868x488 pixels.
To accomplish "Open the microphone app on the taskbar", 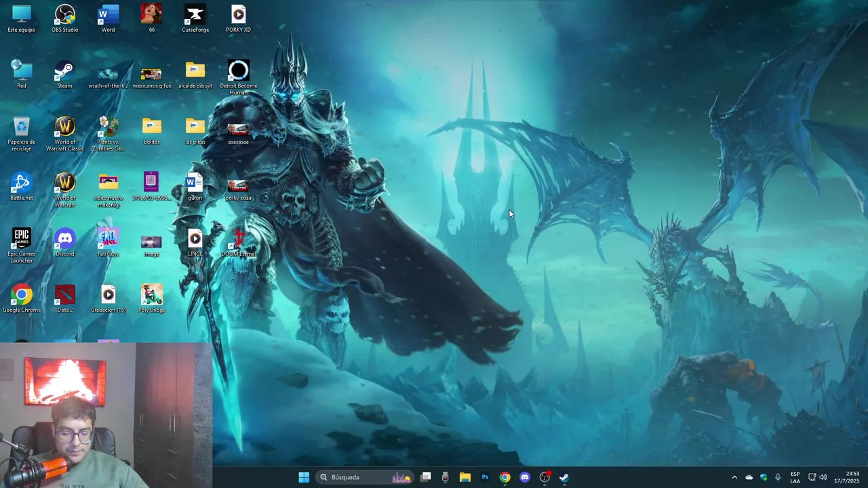I will point(445,477).
